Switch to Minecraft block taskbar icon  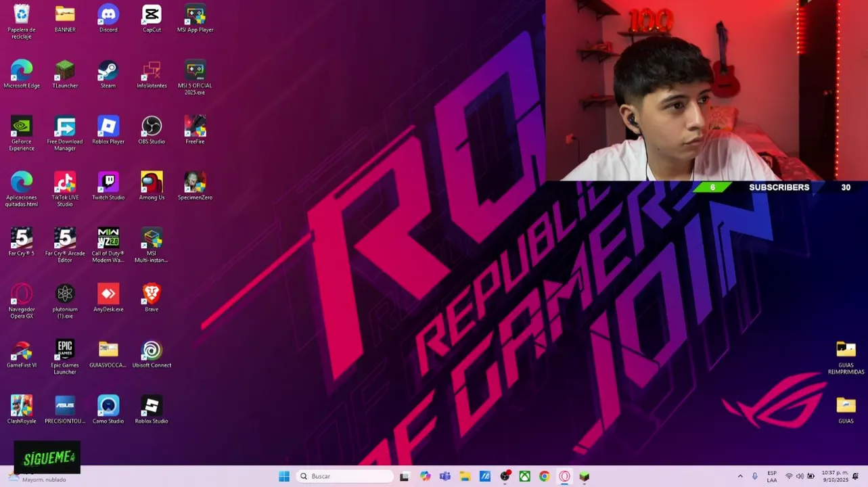[584, 476]
